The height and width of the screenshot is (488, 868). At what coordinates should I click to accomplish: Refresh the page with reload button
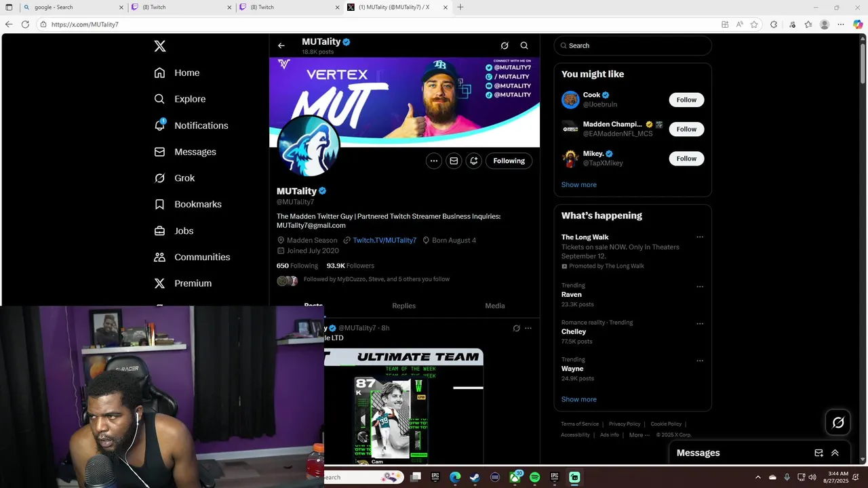pyautogui.click(x=25, y=24)
